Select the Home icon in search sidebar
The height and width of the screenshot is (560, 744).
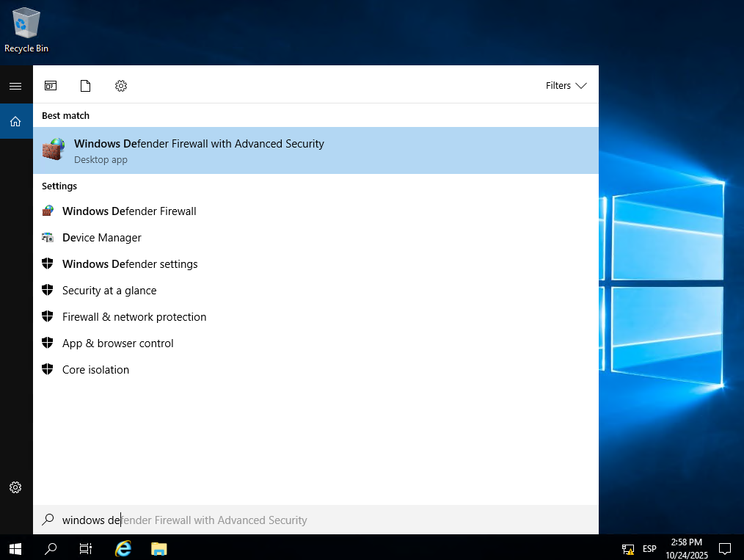(15, 122)
